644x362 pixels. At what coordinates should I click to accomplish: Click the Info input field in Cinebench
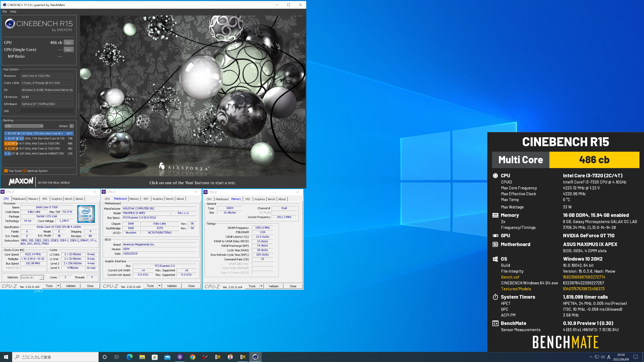click(47, 111)
